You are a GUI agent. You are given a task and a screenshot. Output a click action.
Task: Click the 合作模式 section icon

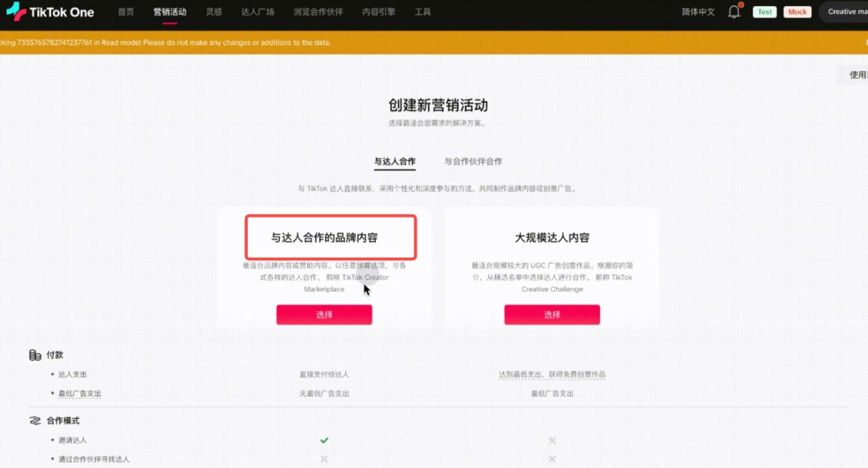pos(35,421)
